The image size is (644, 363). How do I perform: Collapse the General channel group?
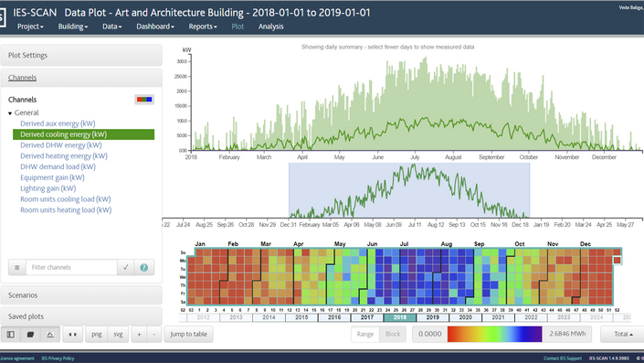point(10,113)
